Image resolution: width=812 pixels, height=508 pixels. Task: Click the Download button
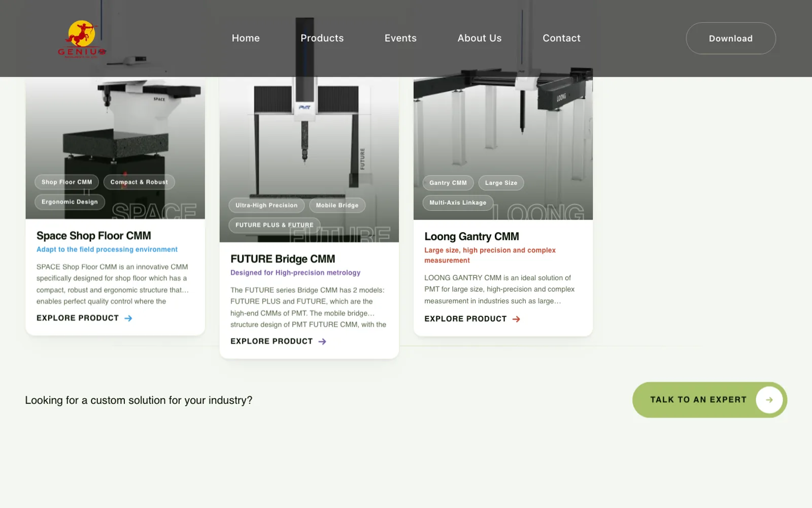click(731, 38)
